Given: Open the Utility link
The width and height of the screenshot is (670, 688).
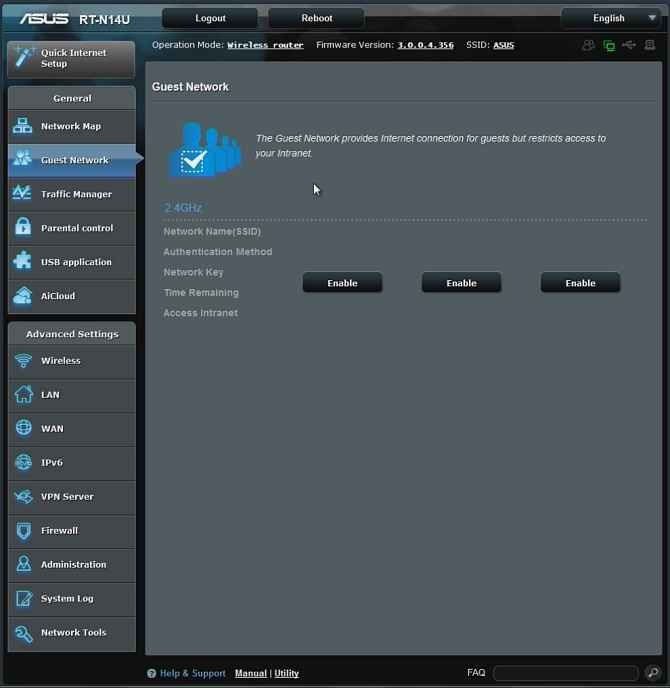Looking at the screenshot, I should (287, 673).
